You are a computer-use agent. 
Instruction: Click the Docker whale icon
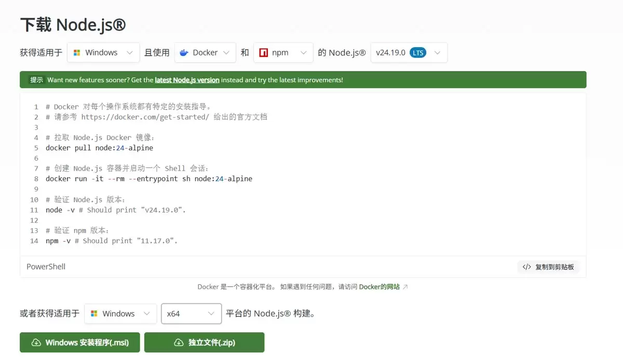coord(184,52)
